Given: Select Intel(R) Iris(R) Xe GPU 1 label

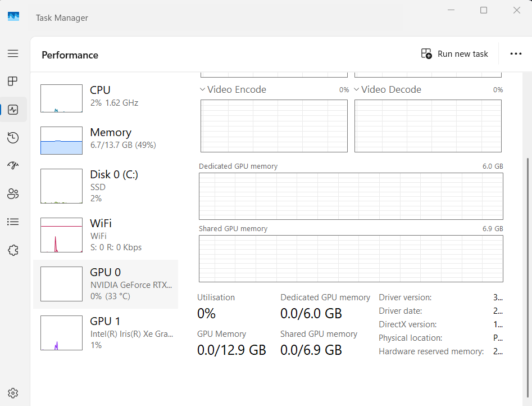Looking at the screenshot, I should [131, 333].
